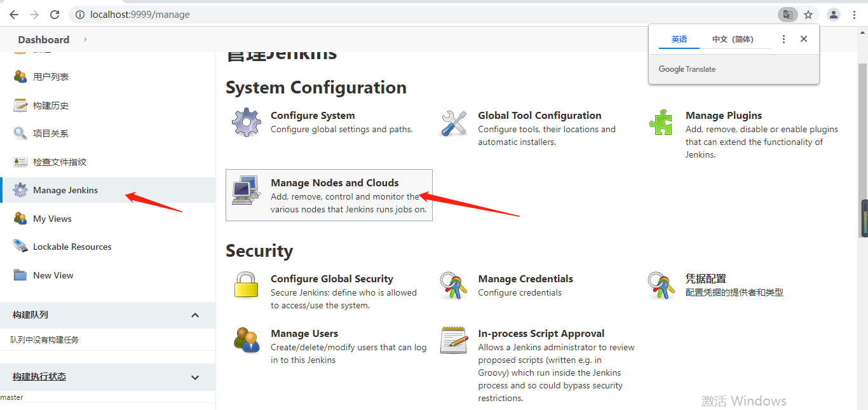This screenshot has width=868, height=410.
Task: Open Chrome three-dot menu
Action: [x=855, y=14]
